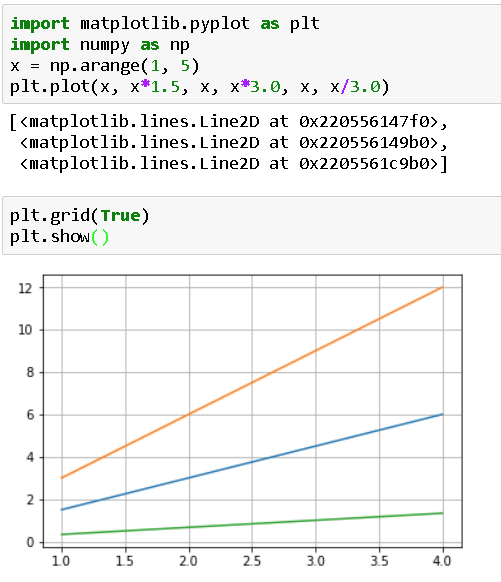Click y-axis tick label 0

(30, 543)
